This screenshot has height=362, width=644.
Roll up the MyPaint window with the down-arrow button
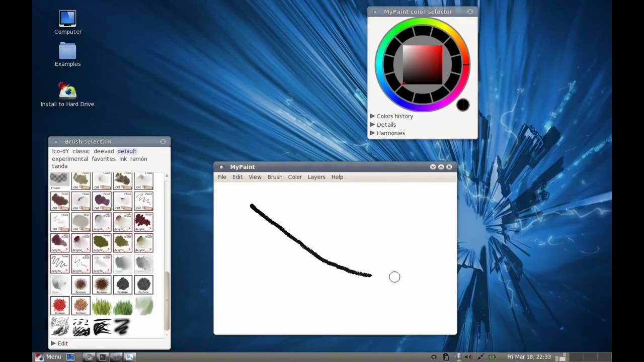point(433,167)
